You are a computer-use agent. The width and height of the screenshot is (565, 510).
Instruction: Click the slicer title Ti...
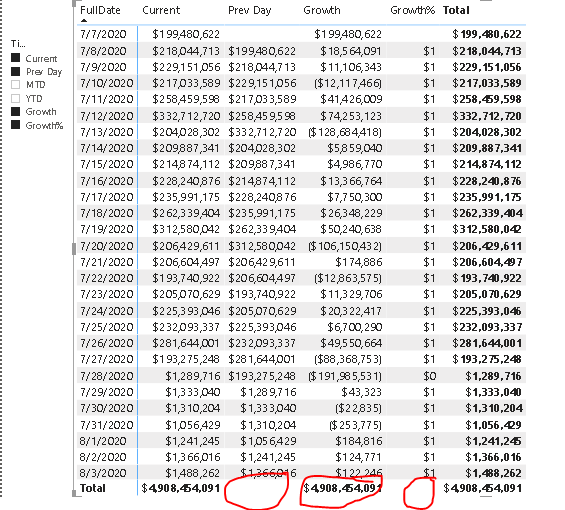18,44
